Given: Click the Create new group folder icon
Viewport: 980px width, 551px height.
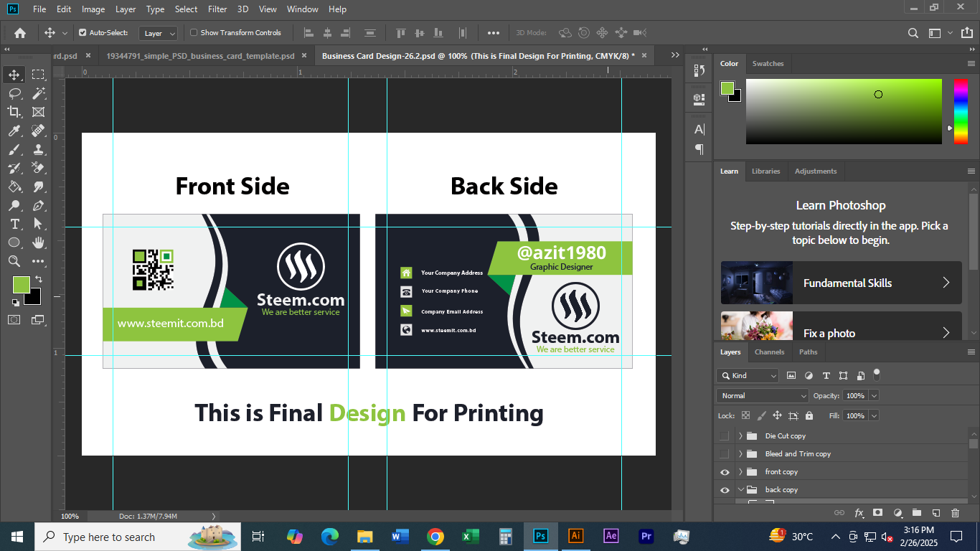Looking at the screenshot, I should 916,513.
